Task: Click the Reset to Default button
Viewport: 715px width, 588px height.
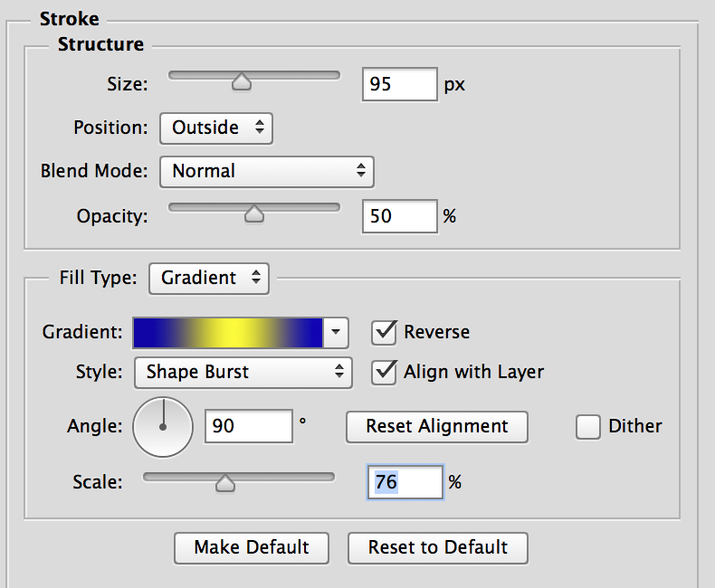Action: tap(438, 548)
